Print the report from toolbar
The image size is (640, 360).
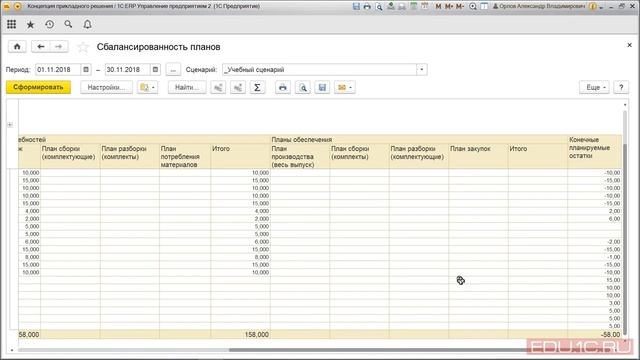tap(283, 87)
